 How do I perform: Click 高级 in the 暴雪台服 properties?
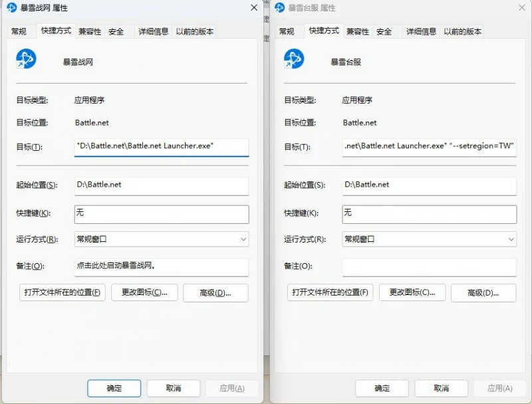coord(483,292)
